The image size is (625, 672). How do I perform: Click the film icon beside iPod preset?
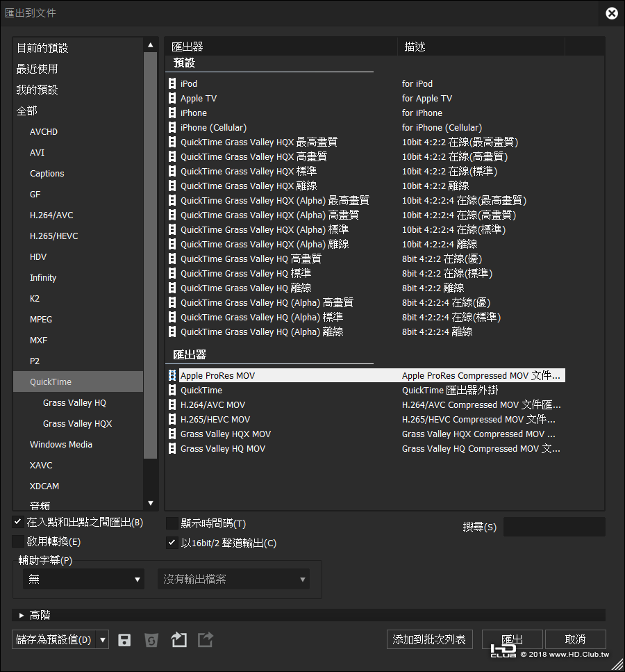click(x=172, y=83)
